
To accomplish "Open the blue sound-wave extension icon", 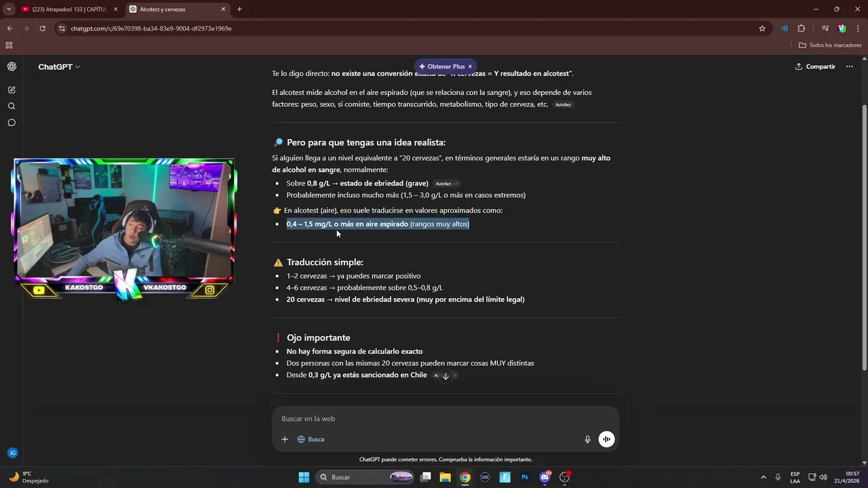I will (x=785, y=28).
